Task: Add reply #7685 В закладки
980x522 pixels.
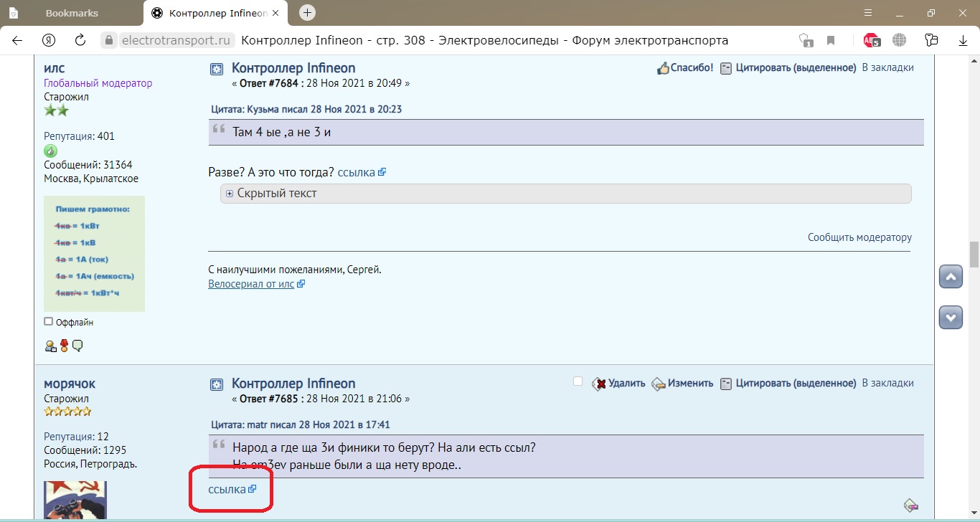Action: [887, 383]
